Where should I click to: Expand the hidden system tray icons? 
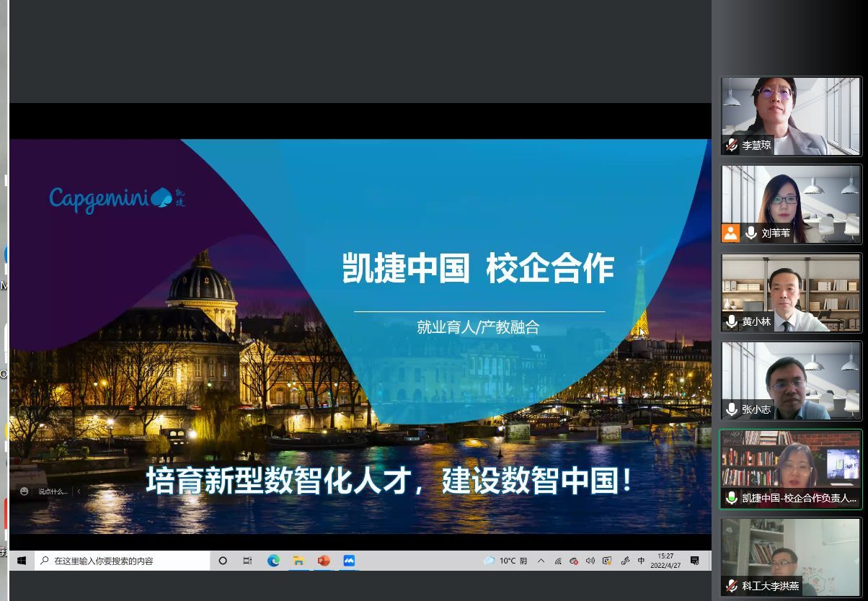541,561
